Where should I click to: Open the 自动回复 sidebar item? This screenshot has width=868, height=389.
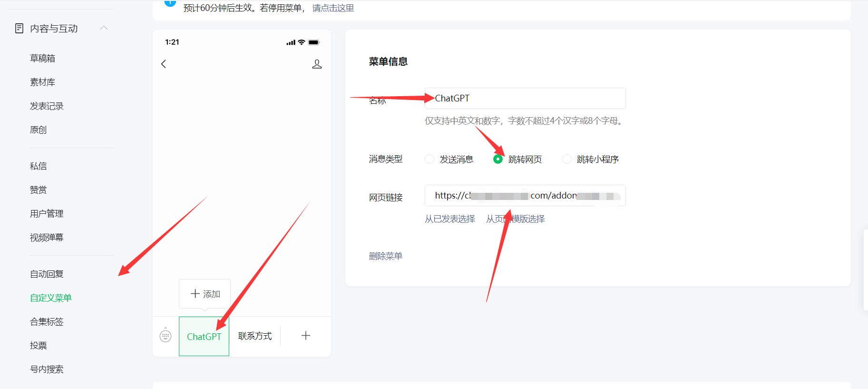[47, 274]
